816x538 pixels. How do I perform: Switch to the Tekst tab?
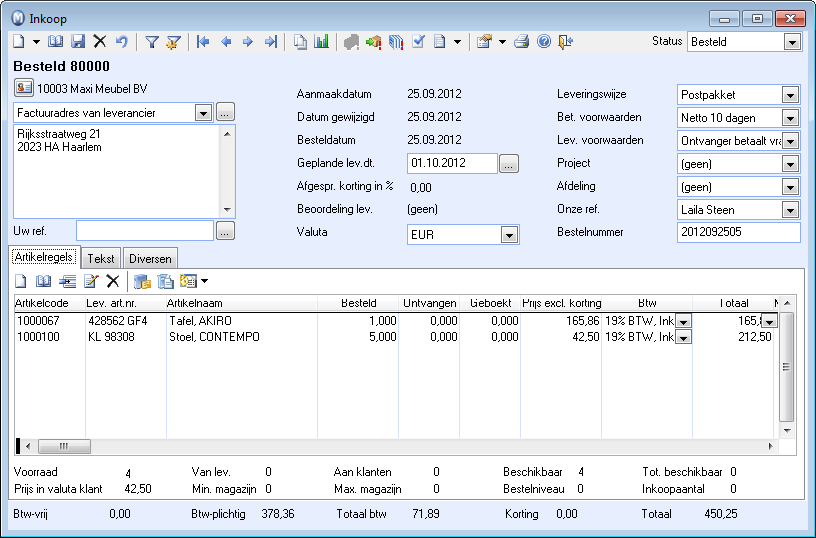coord(100,258)
